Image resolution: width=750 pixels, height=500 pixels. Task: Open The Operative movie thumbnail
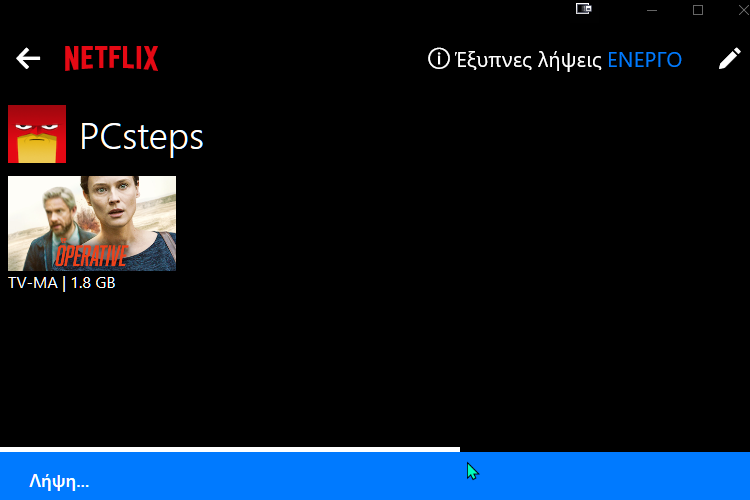tap(92, 223)
